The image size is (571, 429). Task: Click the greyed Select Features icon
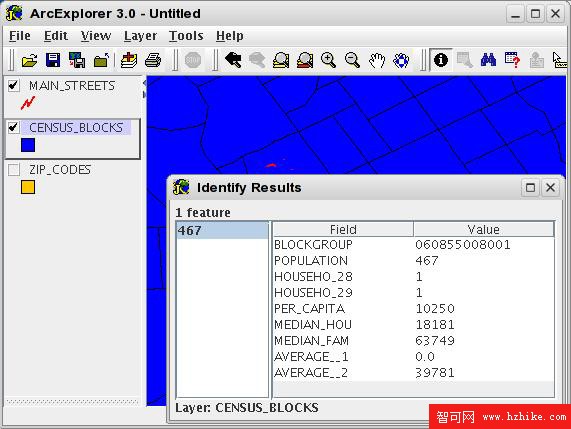click(465, 60)
